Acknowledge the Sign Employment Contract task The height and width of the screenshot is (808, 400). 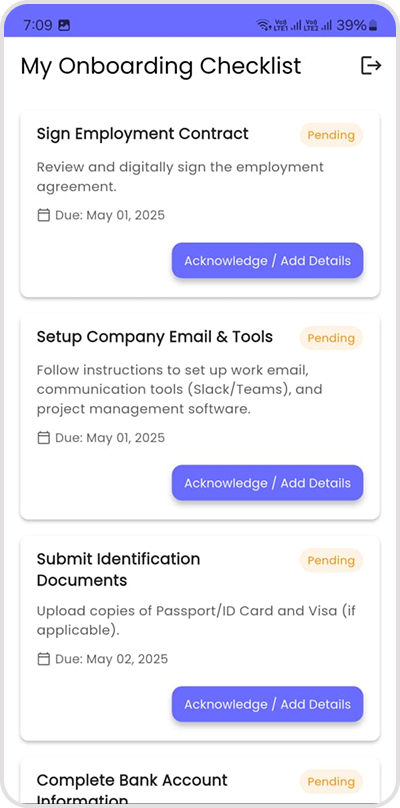(x=268, y=261)
